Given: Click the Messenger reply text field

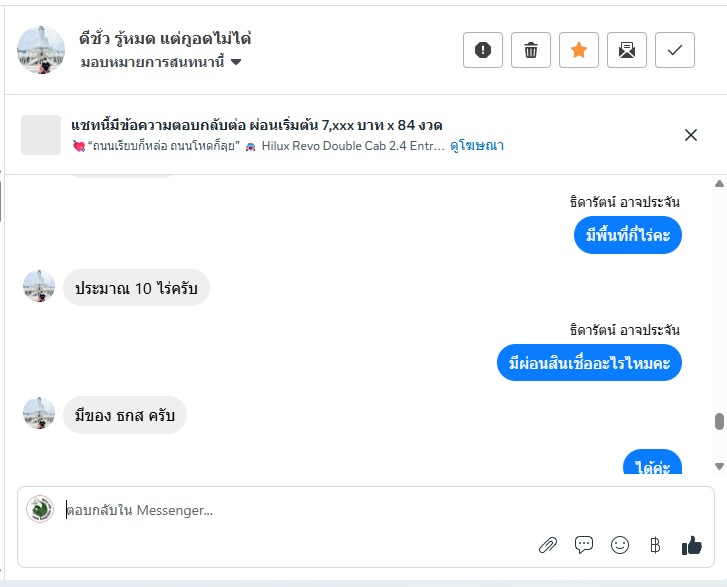Looking at the screenshot, I should tap(300, 510).
